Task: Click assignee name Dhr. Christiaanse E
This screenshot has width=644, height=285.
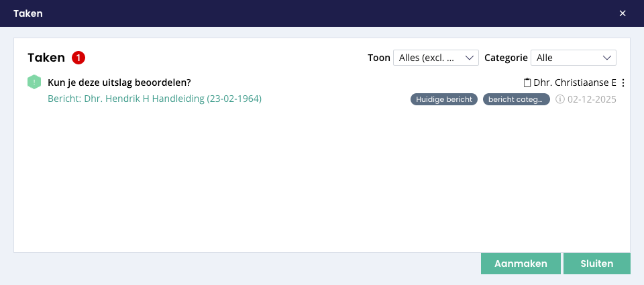Action: click(574, 82)
